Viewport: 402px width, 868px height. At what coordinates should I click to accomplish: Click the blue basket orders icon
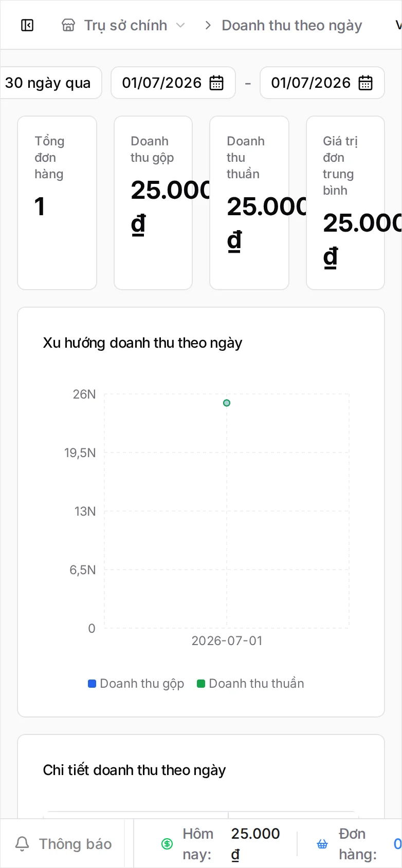click(x=322, y=844)
